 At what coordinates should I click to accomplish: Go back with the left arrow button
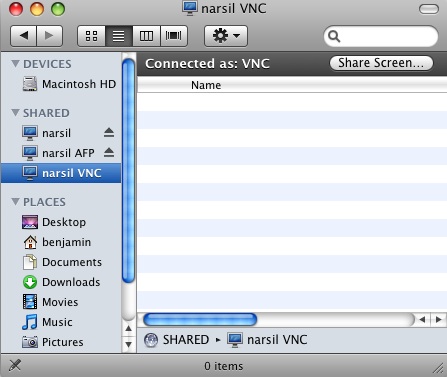tap(23, 36)
